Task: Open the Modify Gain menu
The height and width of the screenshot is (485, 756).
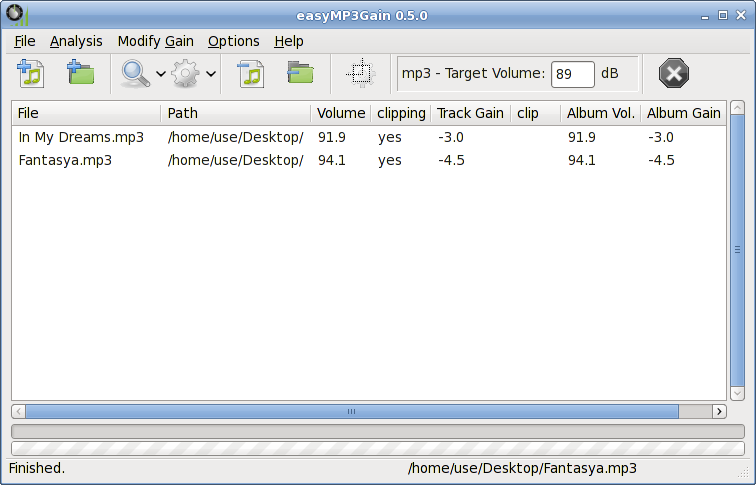Action: [156, 41]
